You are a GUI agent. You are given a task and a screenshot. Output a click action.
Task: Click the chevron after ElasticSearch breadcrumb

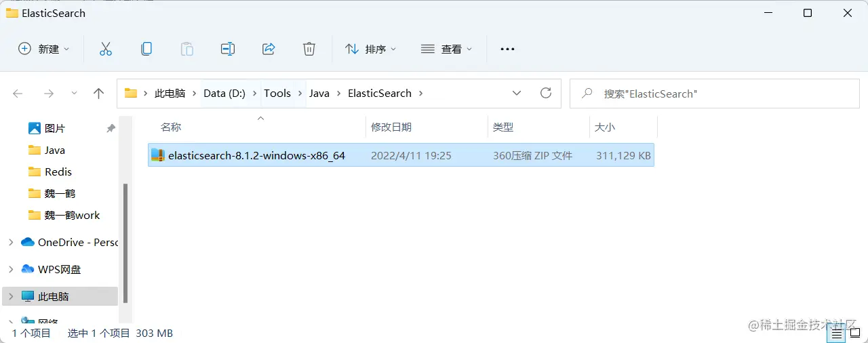[421, 94]
